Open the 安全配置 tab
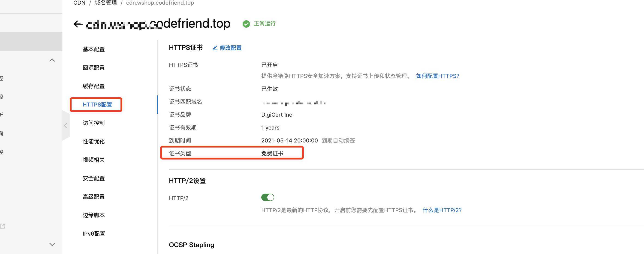The width and height of the screenshot is (644, 254). point(93,178)
